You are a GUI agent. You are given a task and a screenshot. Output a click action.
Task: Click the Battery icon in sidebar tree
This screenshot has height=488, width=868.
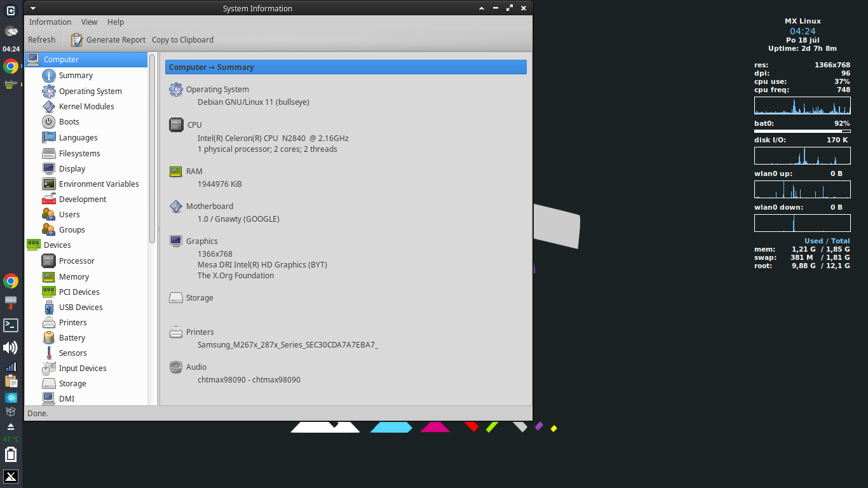[x=49, y=337]
